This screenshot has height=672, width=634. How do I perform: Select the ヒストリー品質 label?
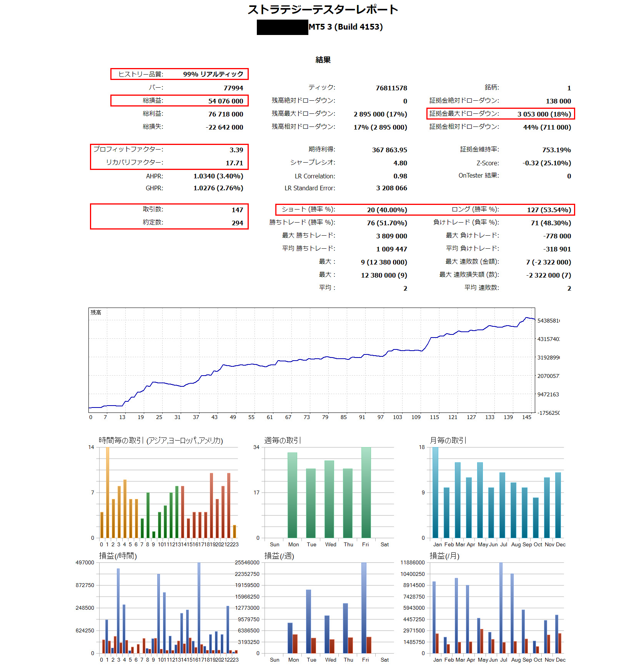pyautogui.click(x=141, y=74)
